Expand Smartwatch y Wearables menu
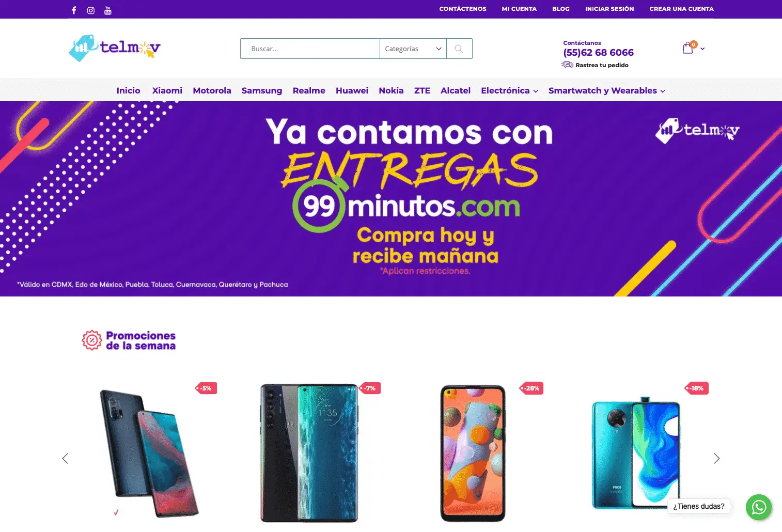The image size is (782, 532). click(x=606, y=90)
